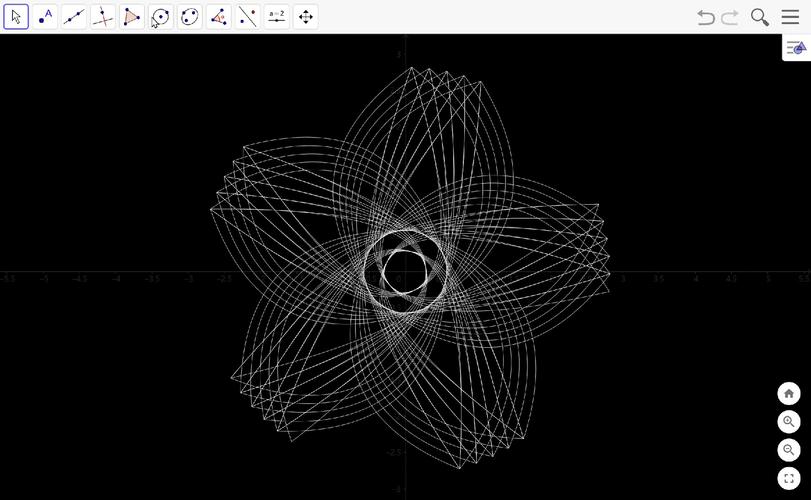Choose the Ellipse tool
This screenshot has width=811, height=500.
click(x=190, y=17)
